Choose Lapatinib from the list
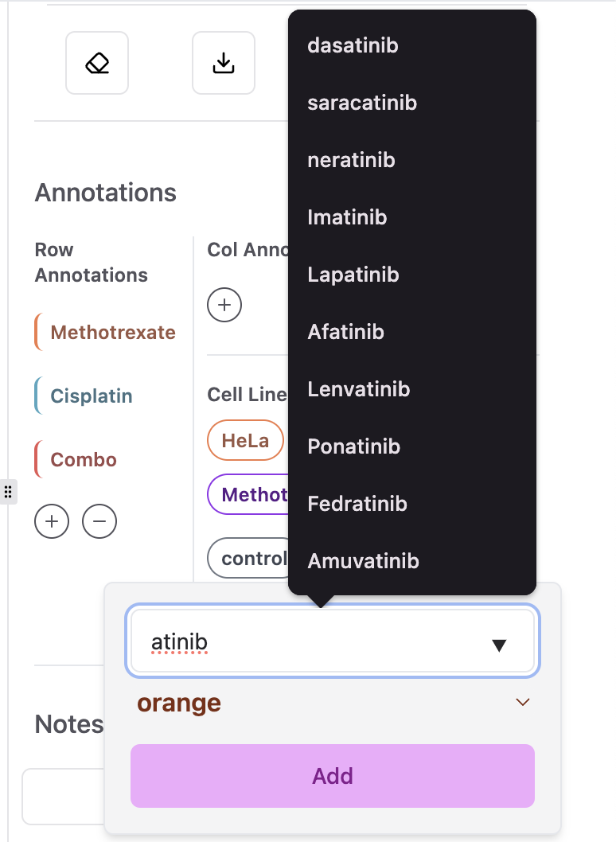This screenshot has height=842, width=616. 353,275
